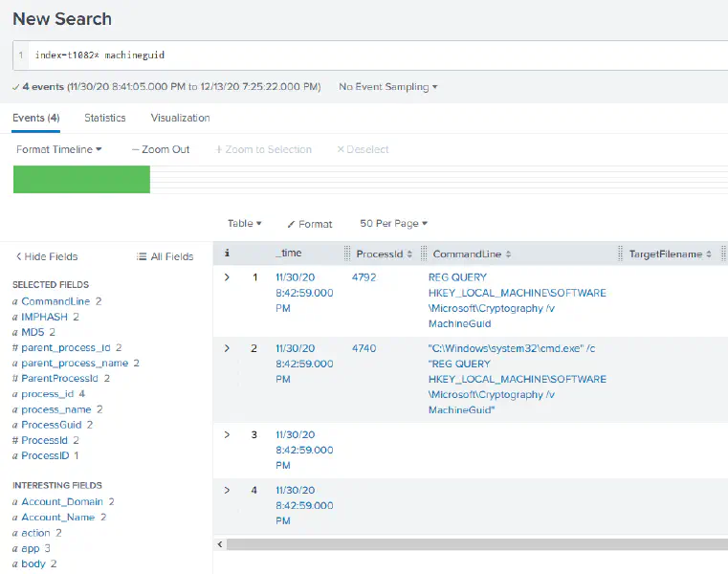Viewport: 728px width, 574px height.
Task: Open the Format Timeline dropdown
Action: point(59,149)
